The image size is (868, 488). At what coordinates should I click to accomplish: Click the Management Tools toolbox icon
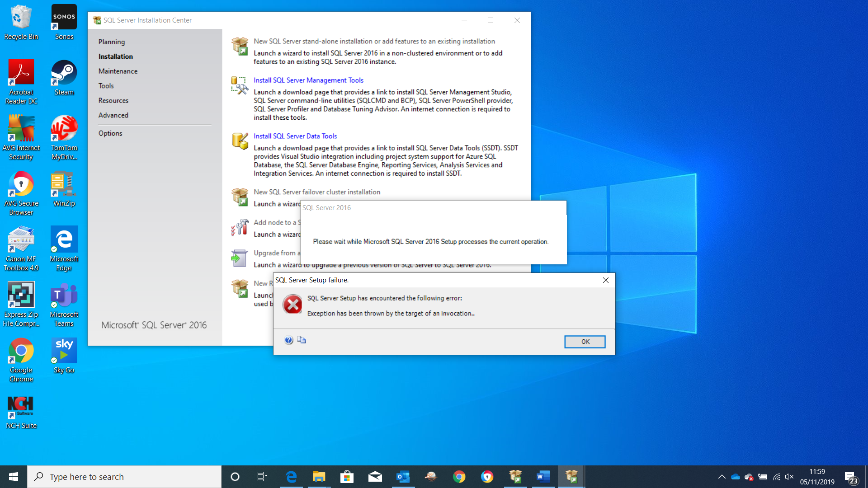(240, 86)
